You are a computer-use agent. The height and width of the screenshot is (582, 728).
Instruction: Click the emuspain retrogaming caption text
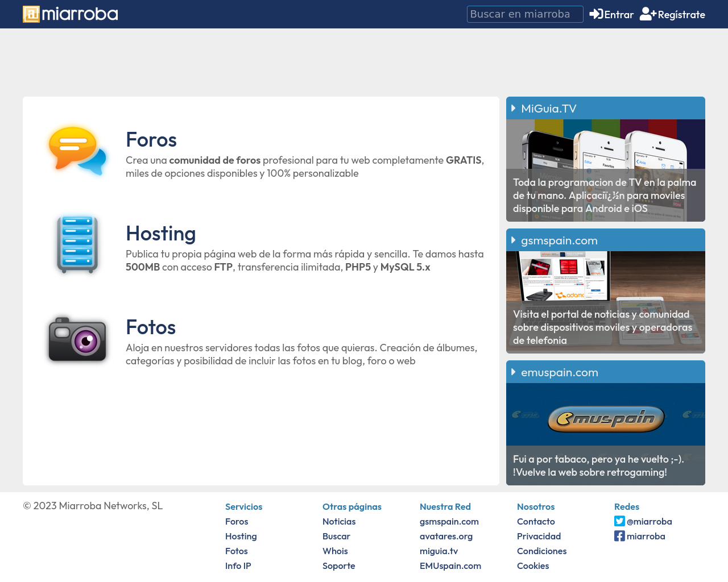coord(598,465)
